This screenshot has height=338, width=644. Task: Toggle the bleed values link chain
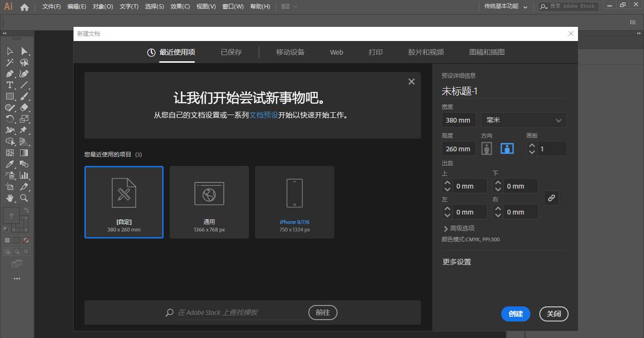pos(551,198)
